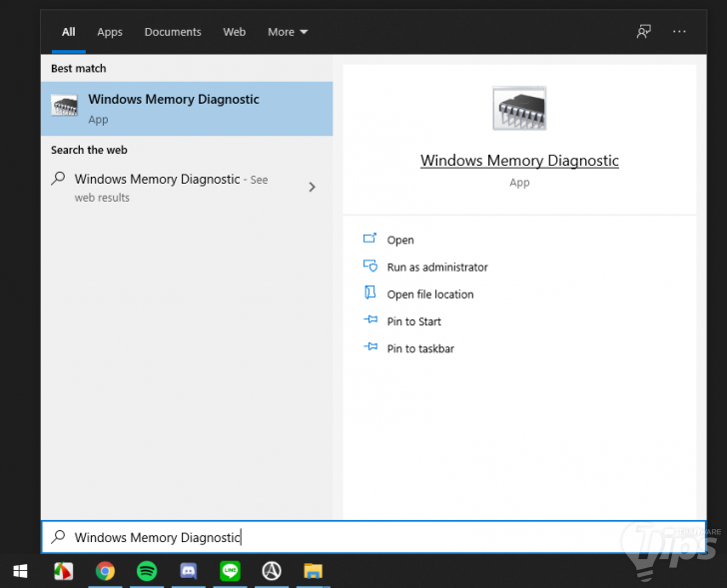727x588 pixels.
Task: Open Spotify from the taskbar
Action: 147,571
